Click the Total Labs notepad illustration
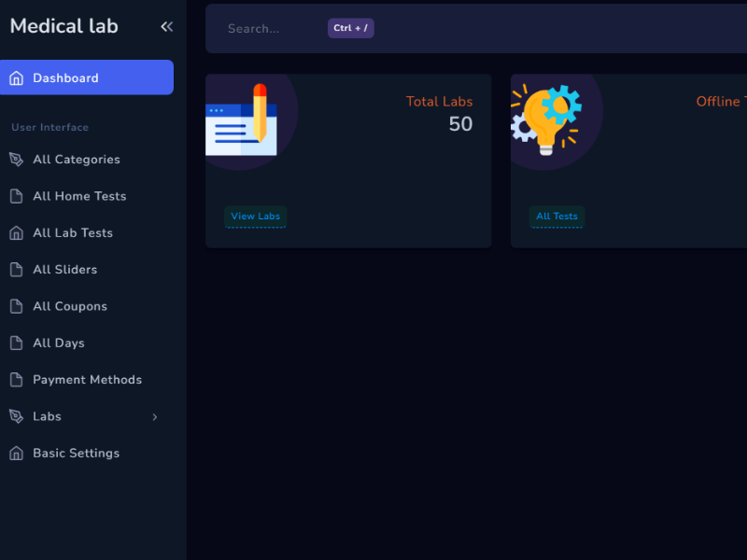This screenshot has height=560, width=747. 243,119
